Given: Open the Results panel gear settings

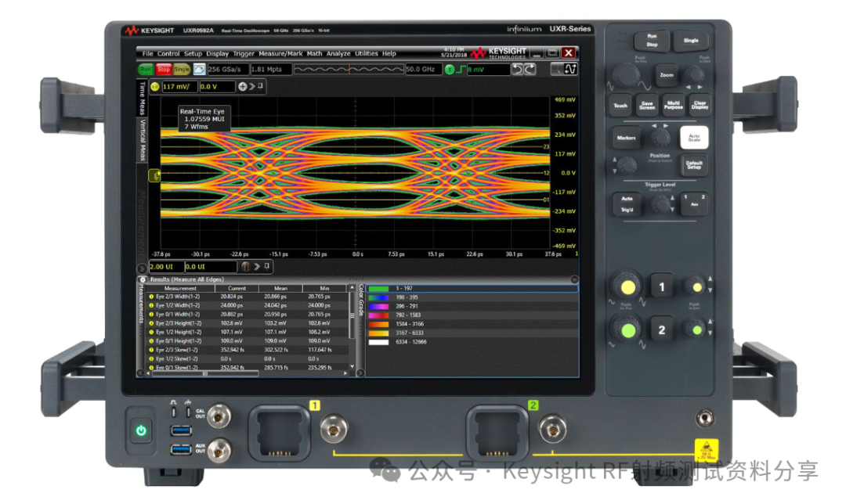Looking at the screenshot, I should point(143,279).
